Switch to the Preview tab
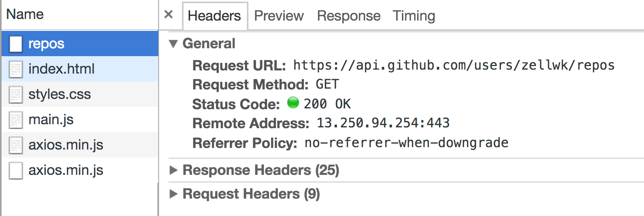 (278, 16)
